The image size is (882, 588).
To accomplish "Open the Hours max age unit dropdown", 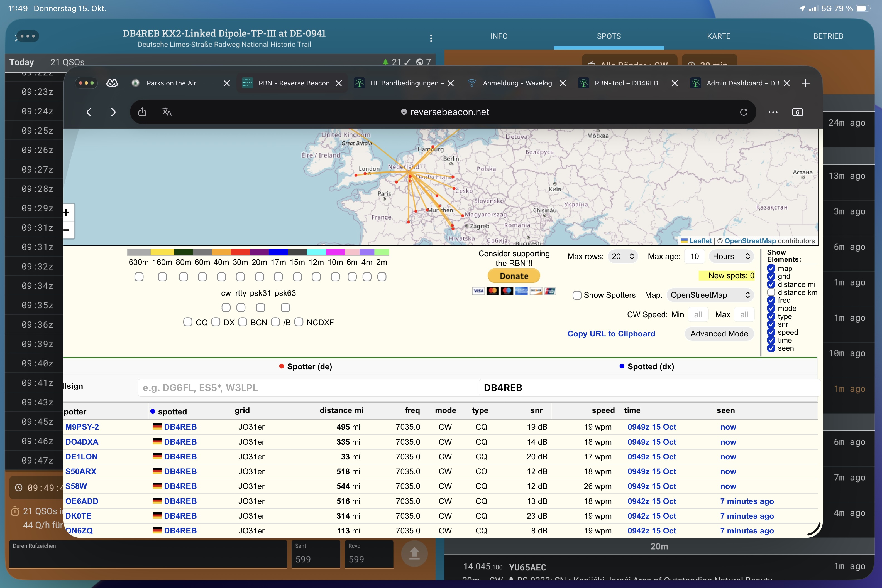I will pos(731,256).
